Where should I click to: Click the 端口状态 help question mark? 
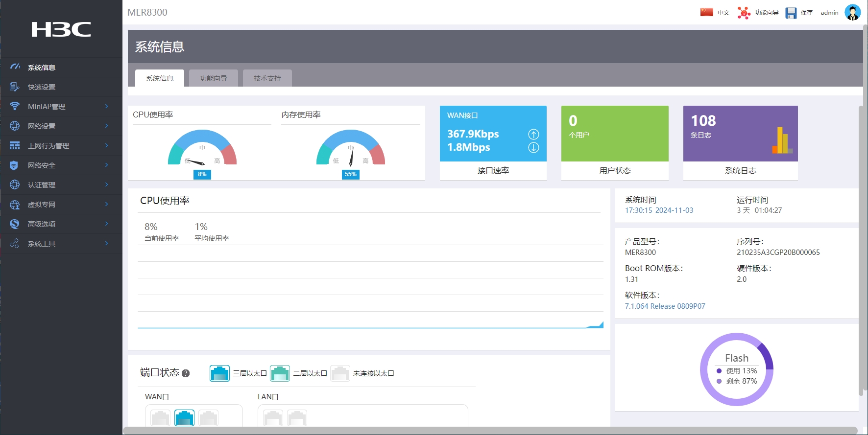coord(186,373)
